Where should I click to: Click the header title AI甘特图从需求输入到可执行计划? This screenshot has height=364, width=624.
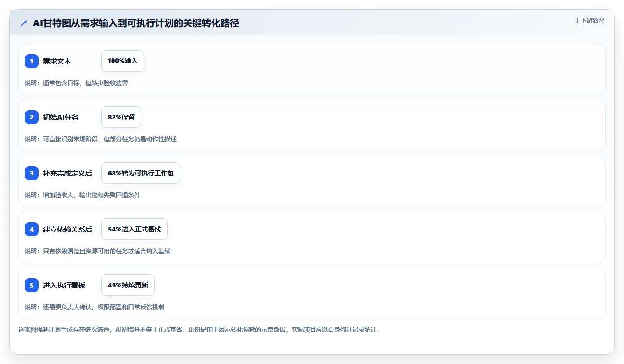click(x=136, y=23)
